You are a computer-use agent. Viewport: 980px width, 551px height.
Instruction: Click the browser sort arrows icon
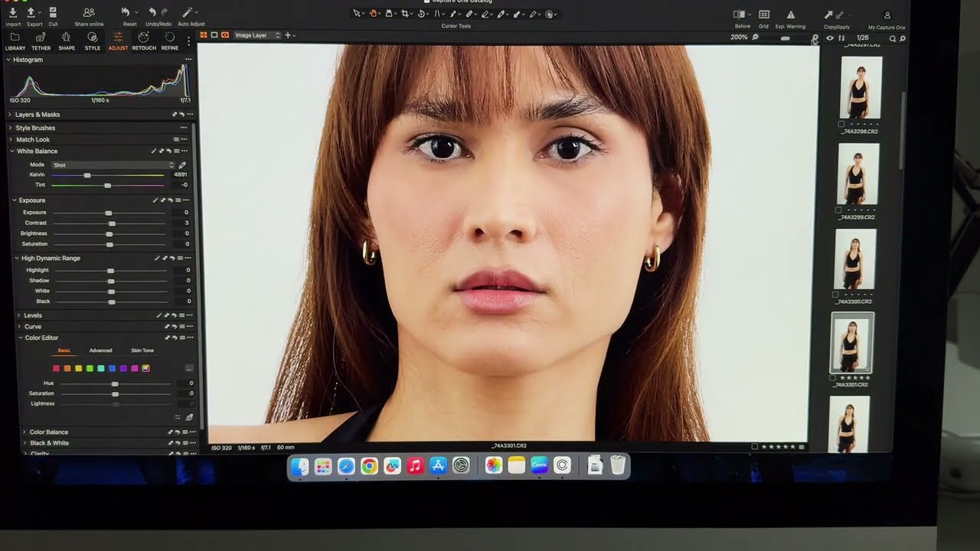point(841,37)
